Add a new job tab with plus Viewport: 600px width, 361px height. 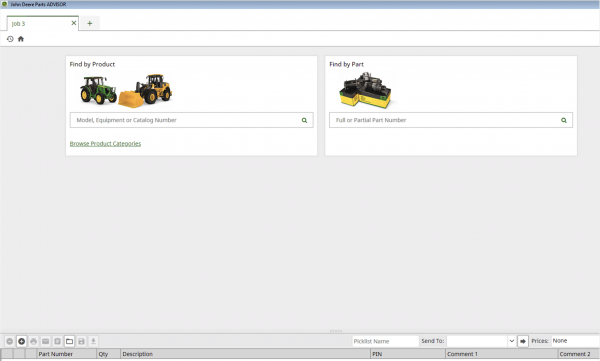coord(90,23)
